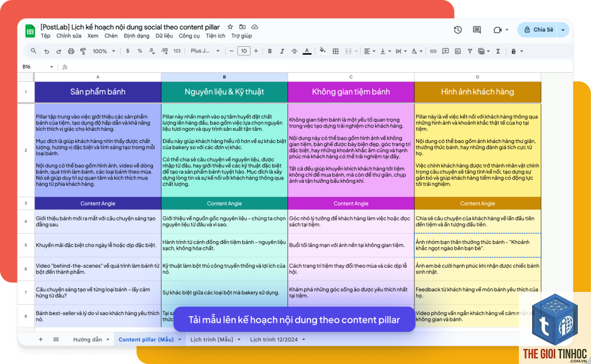Open the zoom 100% dropdown

[104, 51]
